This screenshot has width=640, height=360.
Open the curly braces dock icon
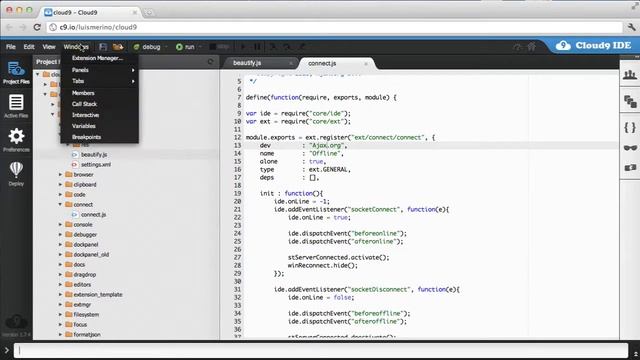[x=630, y=127]
